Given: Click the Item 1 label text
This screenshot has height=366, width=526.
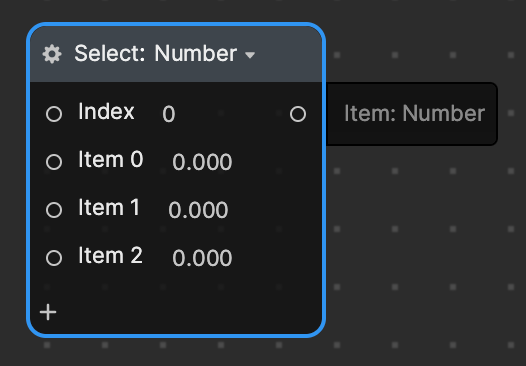Looking at the screenshot, I should click(109, 207).
